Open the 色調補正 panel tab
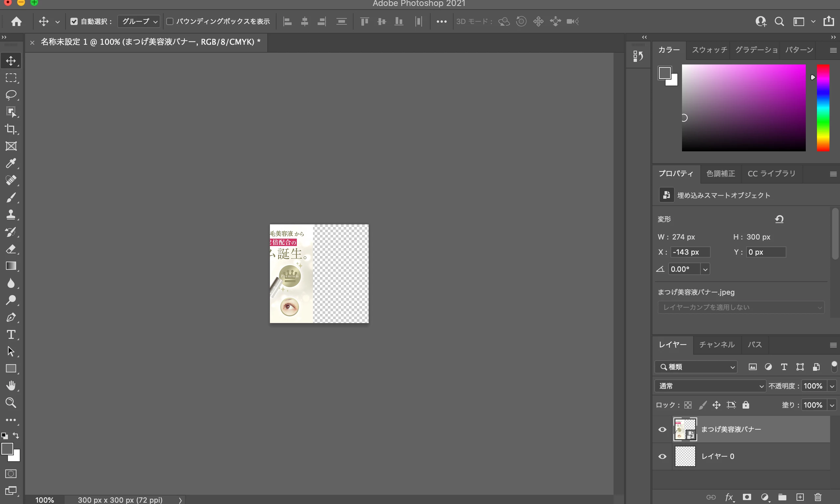840x504 pixels. tap(721, 174)
